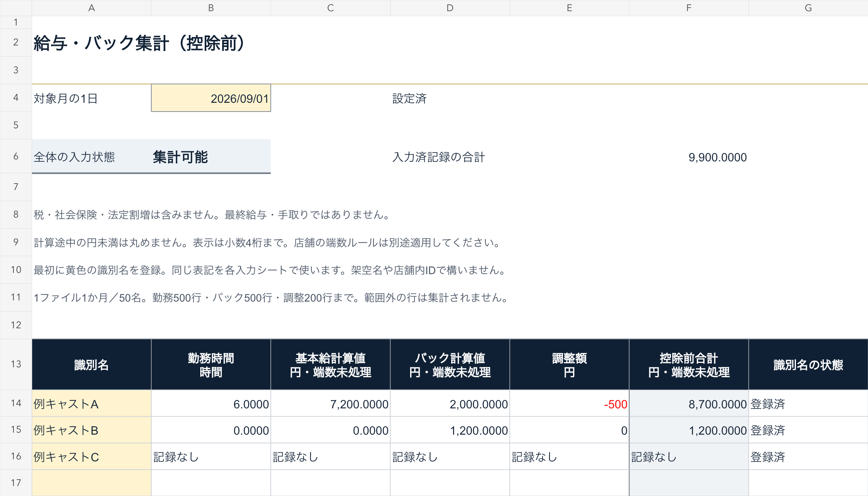Select column G header

[x=808, y=8]
